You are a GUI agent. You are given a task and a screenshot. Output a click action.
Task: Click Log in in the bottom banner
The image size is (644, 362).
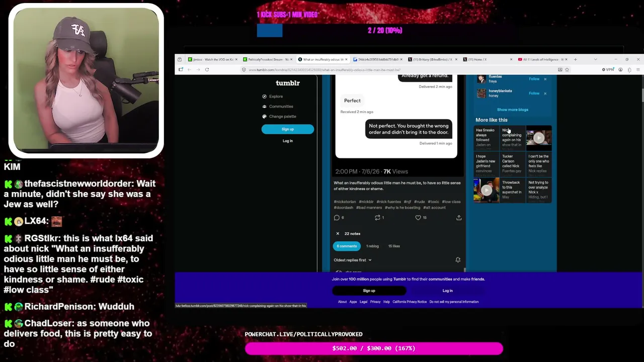[x=447, y=291]
